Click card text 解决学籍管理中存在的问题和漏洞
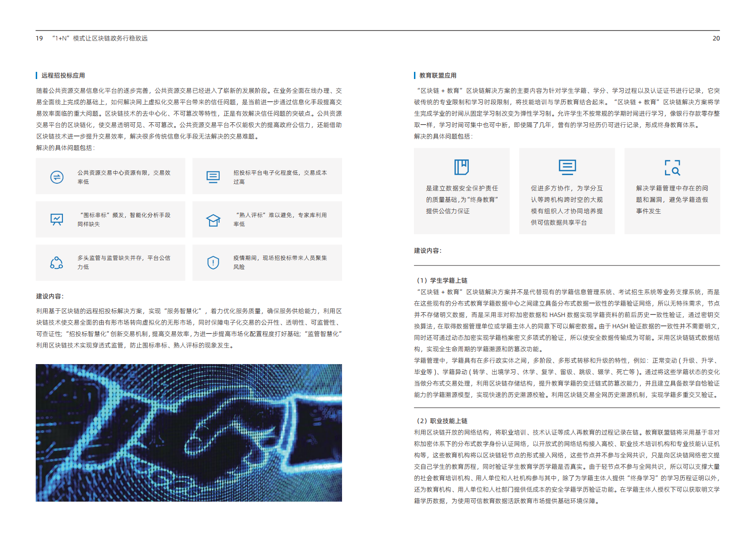Viewport: 756px width, 534px height. pyautogui.click(x=672, y=199)
